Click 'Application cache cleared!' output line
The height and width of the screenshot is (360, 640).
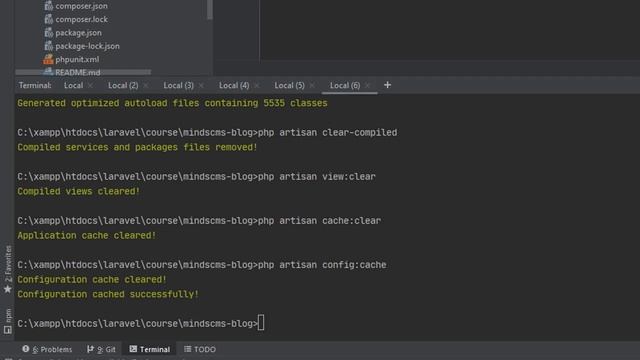(x=87, y=236)
